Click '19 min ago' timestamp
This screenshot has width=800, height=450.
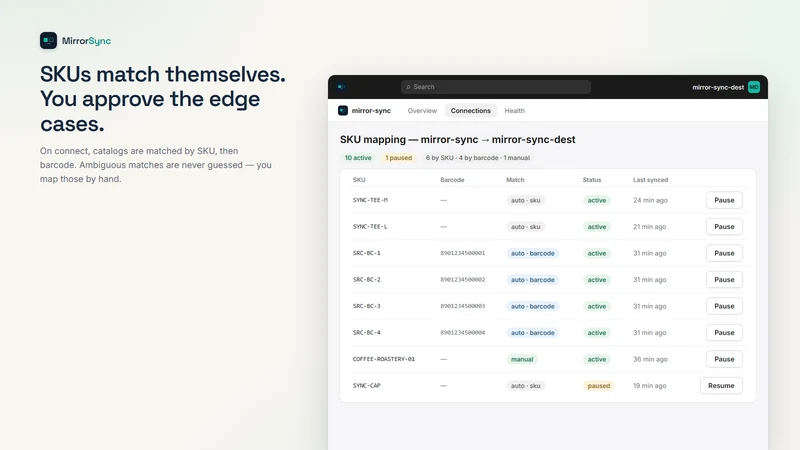[649, 386]
